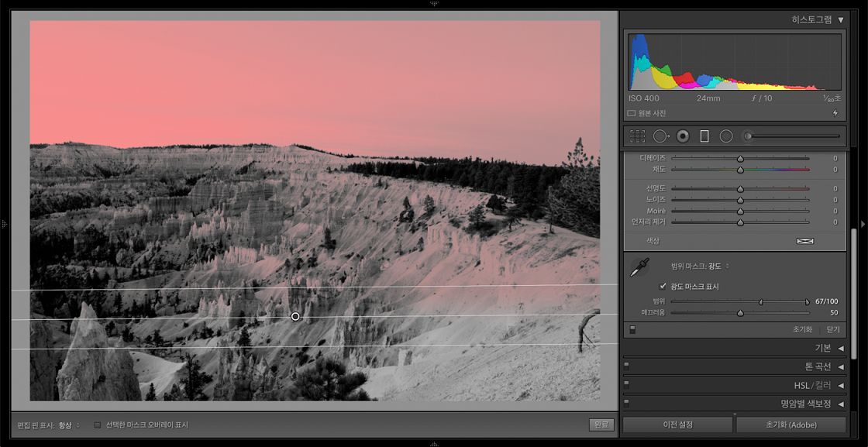The width and height of the screenshot is (868, 447).
Task: Switch to HSL in panel header
Action: (801, 385)
